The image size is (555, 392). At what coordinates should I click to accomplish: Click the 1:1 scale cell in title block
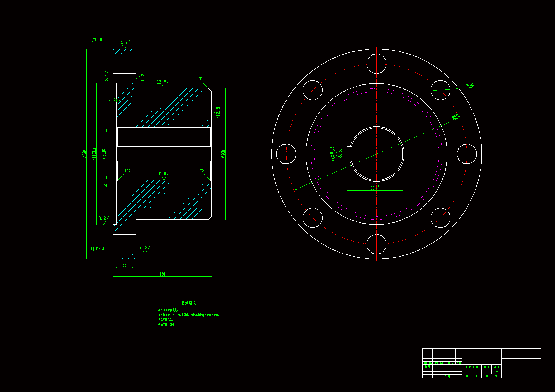click(x=496, y=371)
